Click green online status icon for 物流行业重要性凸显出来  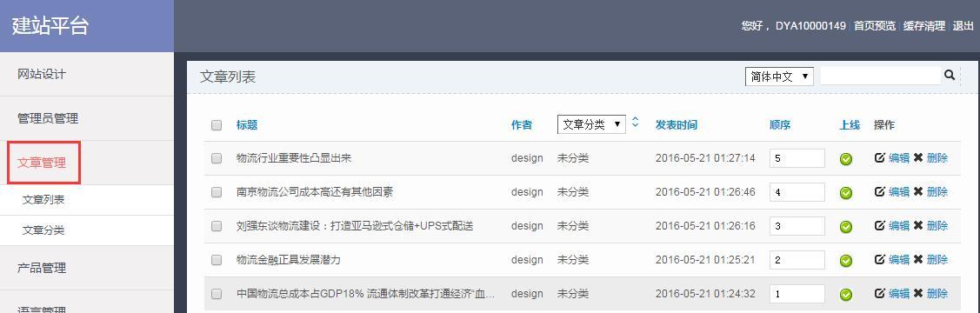coord(845,159)
